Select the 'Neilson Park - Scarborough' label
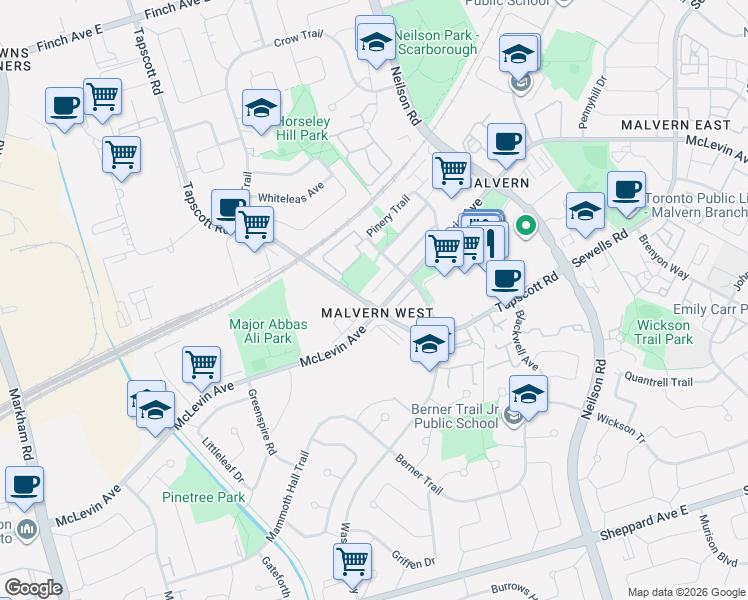 436,42
